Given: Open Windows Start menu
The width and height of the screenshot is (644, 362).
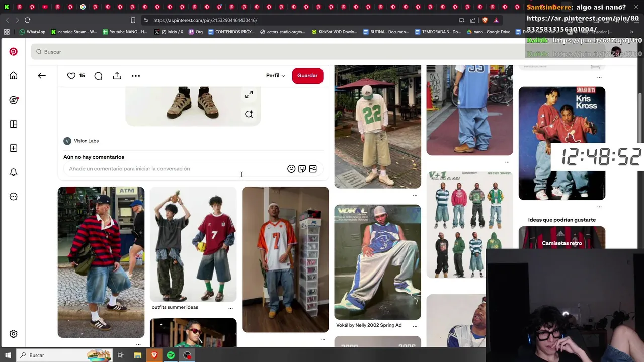Looking at the screenshot, I should pyautogui.click(x=8, y=355).
